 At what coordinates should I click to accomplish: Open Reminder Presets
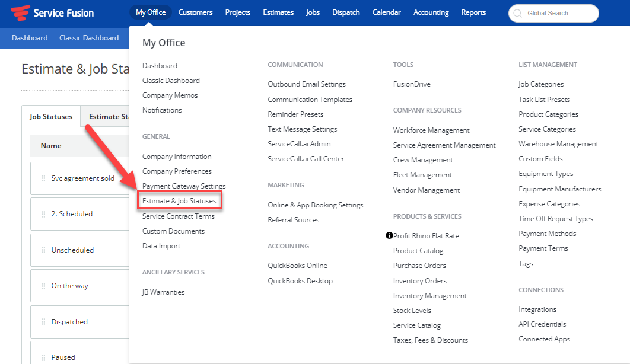click(295, 114)
